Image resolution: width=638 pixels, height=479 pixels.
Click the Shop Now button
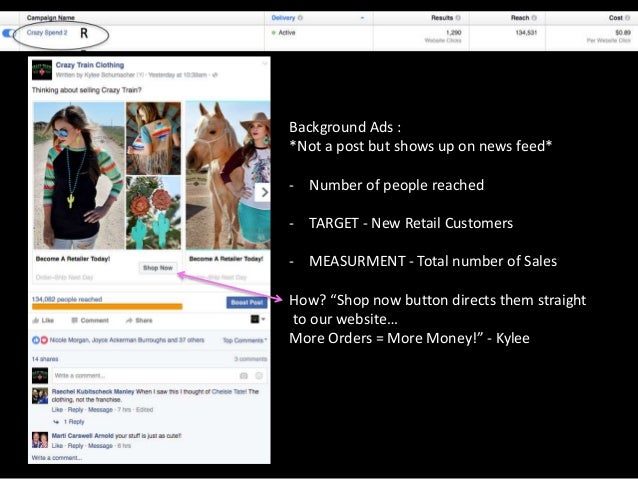click(158, 268)
